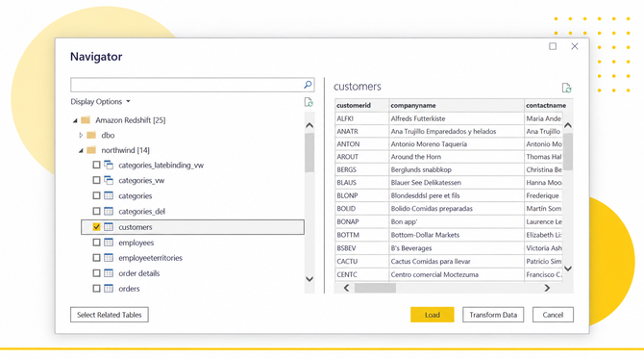Click tree list scroll down arrow
Screen dimensions: 644x359
pyautogui.click(x=310, y=279)
